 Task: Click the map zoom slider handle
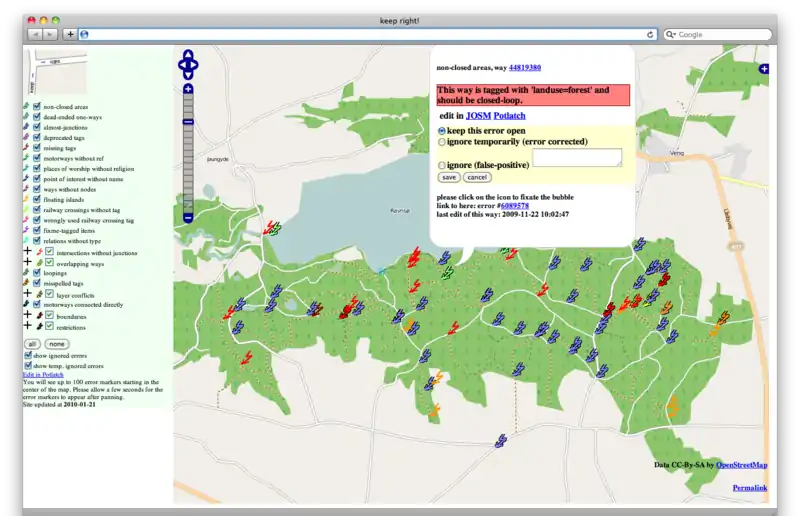188,121
